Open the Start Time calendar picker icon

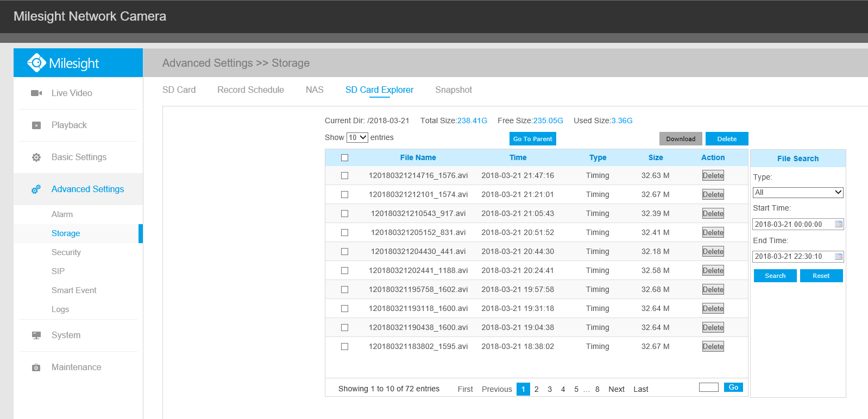point(838,224)
